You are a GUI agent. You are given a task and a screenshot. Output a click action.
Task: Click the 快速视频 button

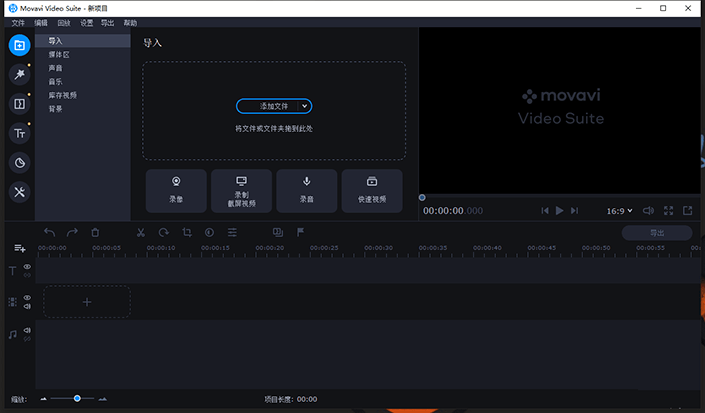(372, 191)
